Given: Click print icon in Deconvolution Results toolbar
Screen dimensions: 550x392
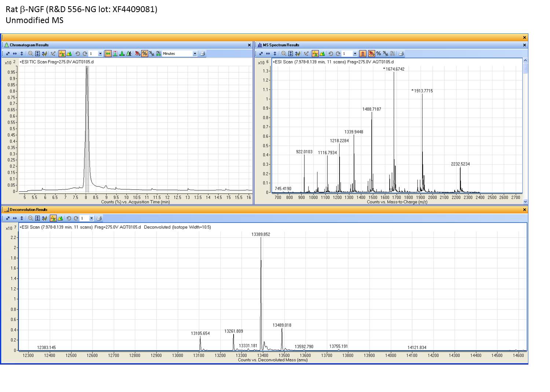Looking at the screenshot, I should point(99,218).
